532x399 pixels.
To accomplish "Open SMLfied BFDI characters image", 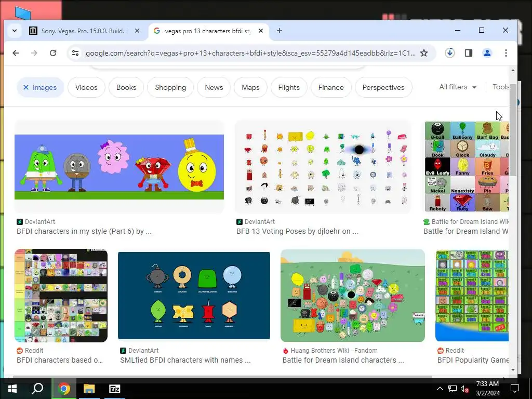I will click(x=194, y=296).
